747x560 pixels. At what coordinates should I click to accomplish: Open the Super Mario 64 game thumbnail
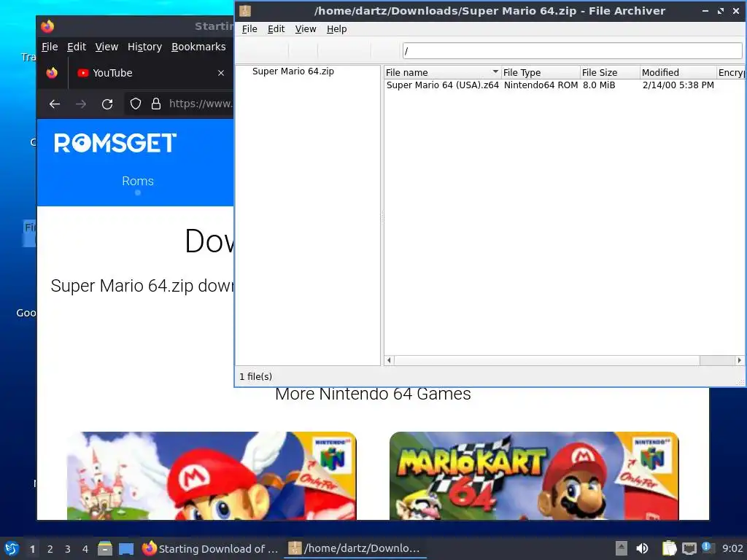(212, 475)
